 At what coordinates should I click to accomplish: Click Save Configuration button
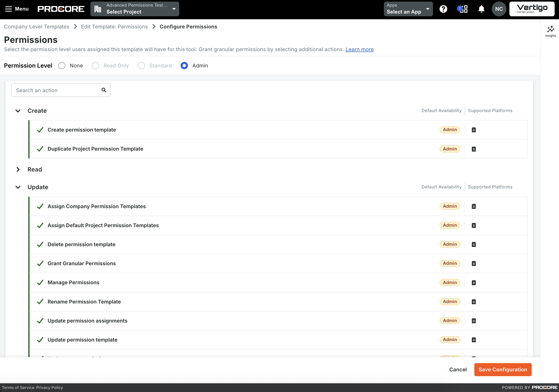click(503, 369)
